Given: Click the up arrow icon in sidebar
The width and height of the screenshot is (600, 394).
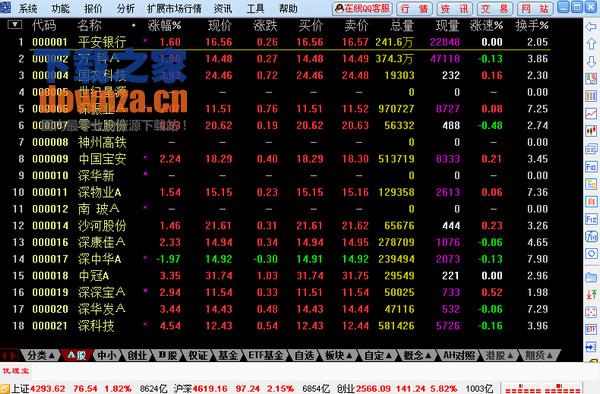Looking at the screenshot, I should (x=591, y=44).
